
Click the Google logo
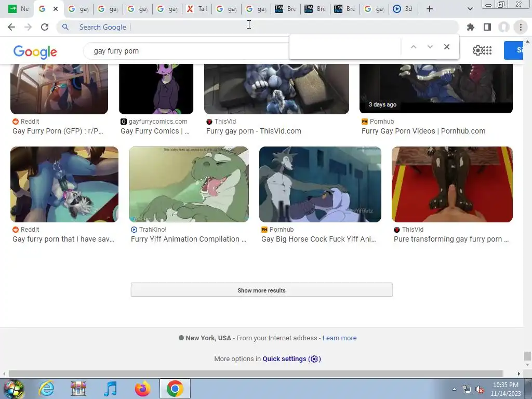click(x=35, y=52)
